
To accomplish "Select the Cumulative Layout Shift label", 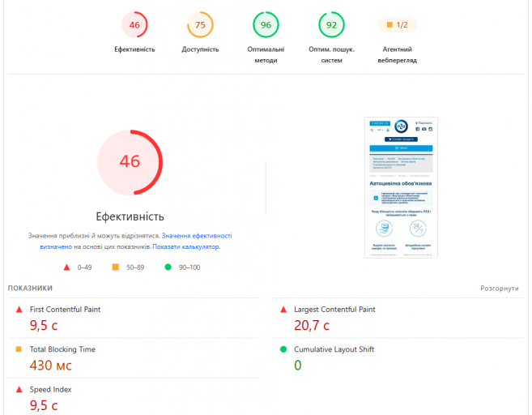I will (334, 349).
